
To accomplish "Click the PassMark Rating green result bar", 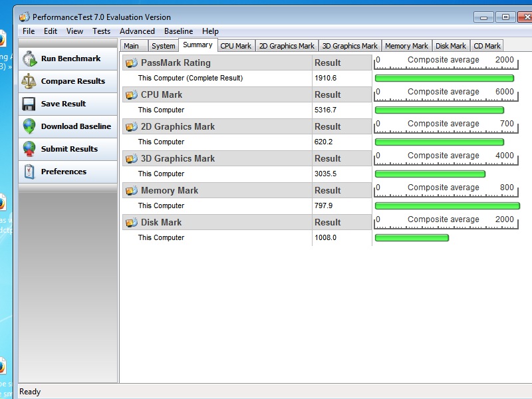I will [x=444, y=78].
